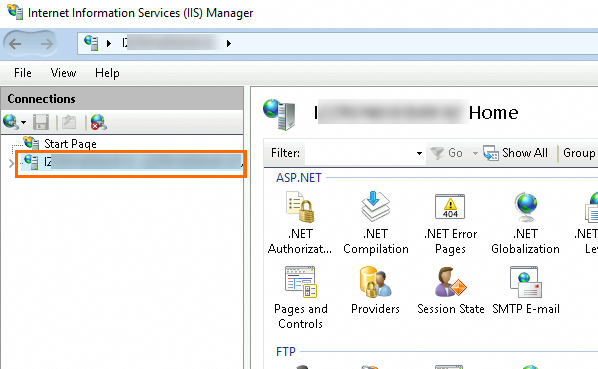Open the File menu

click(x=23, y=73)
